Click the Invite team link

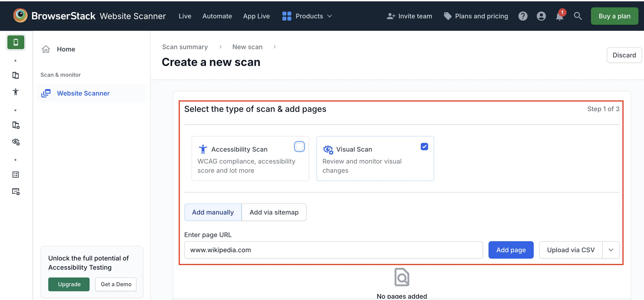pos(415,16)
